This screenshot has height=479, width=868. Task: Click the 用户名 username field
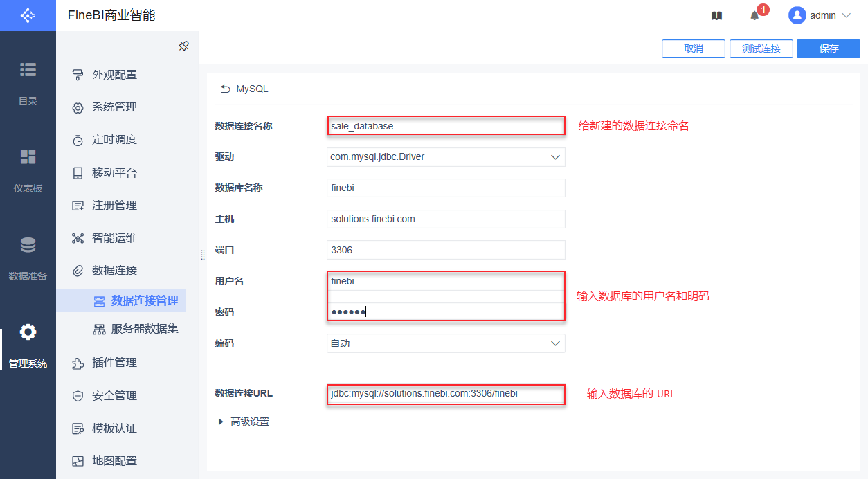coord(446,281)
